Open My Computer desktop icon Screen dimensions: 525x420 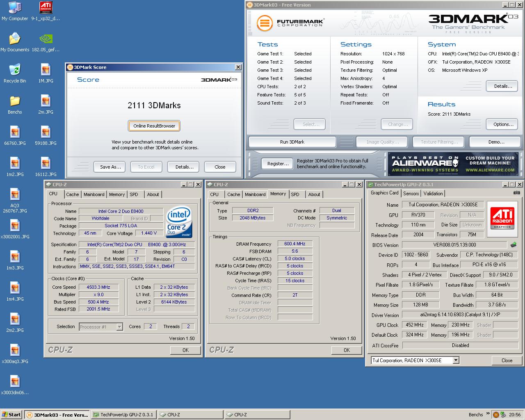[x=15, y=11]
